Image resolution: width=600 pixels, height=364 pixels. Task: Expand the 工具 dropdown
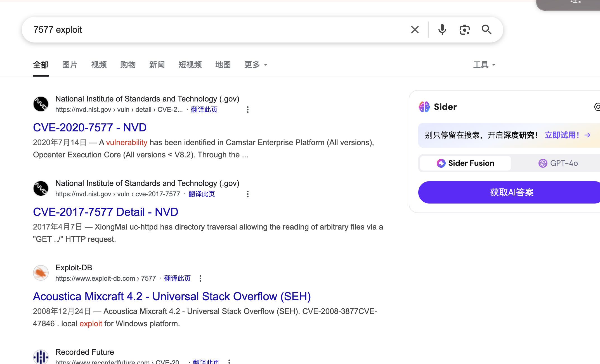484,65
